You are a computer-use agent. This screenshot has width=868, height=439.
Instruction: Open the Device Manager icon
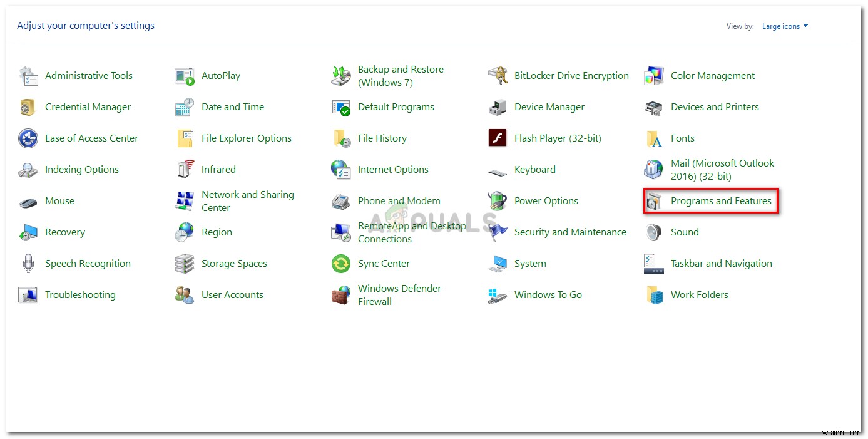(549, 106)
